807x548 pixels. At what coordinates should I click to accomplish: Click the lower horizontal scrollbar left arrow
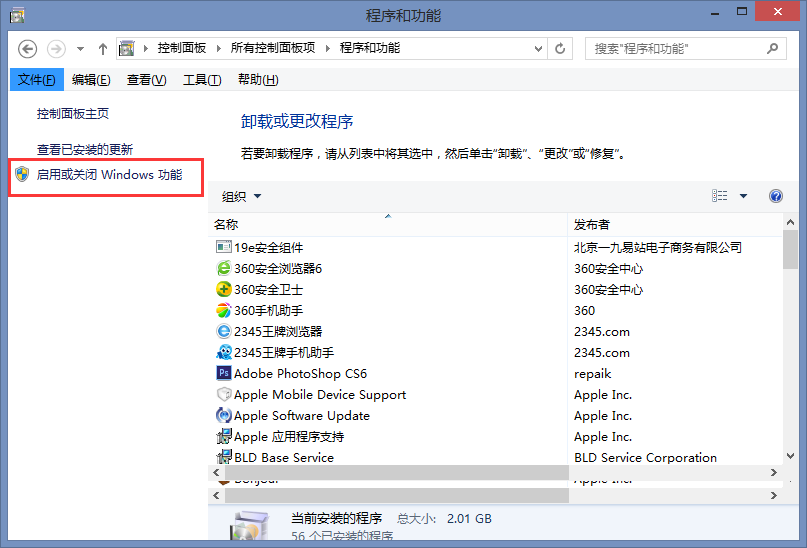click(x=216, y=496)
